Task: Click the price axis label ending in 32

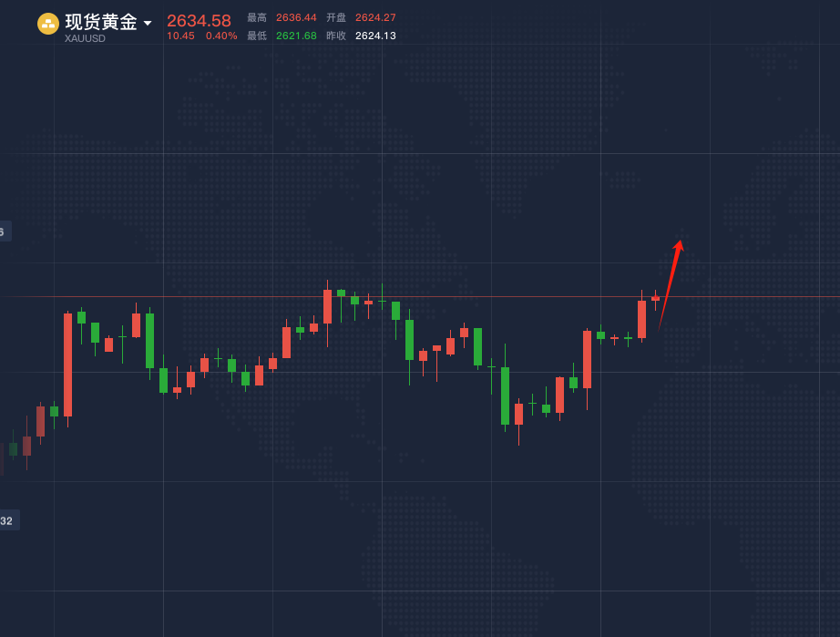Action: pyautogui.click(x=7, y=520)
